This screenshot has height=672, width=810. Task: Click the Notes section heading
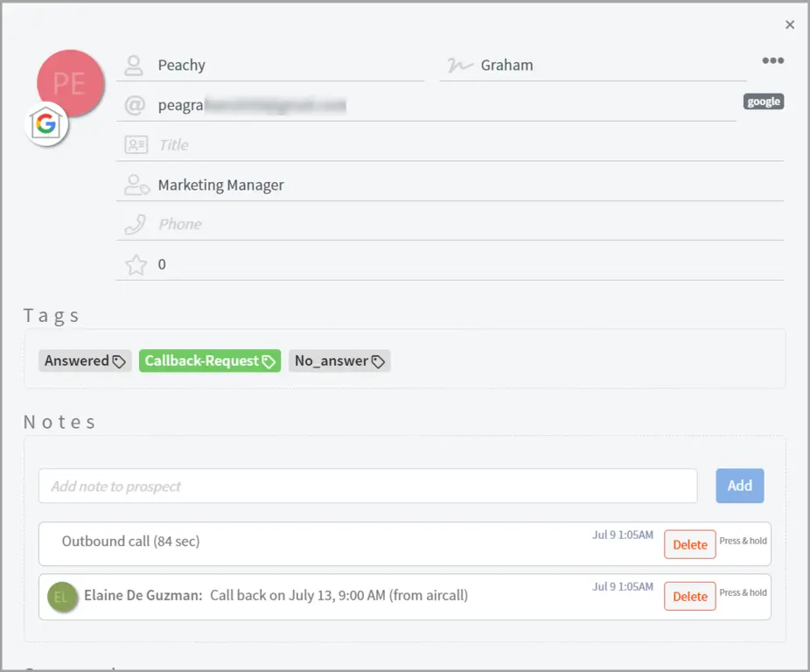(59, 423)
